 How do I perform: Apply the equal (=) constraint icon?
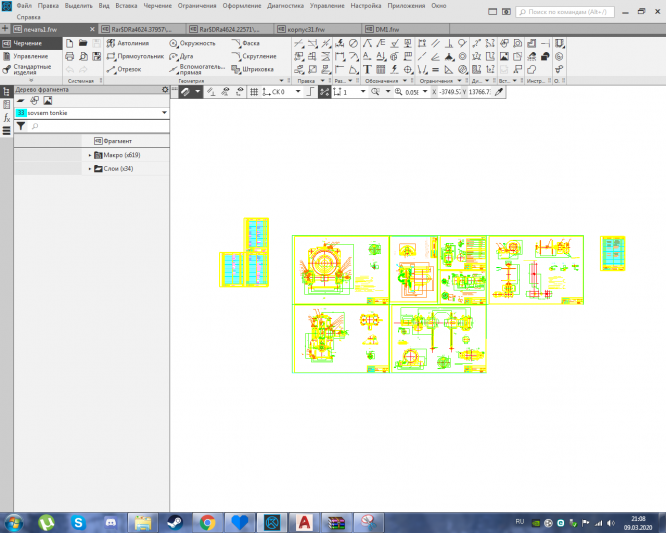click(x=436, y=69)
